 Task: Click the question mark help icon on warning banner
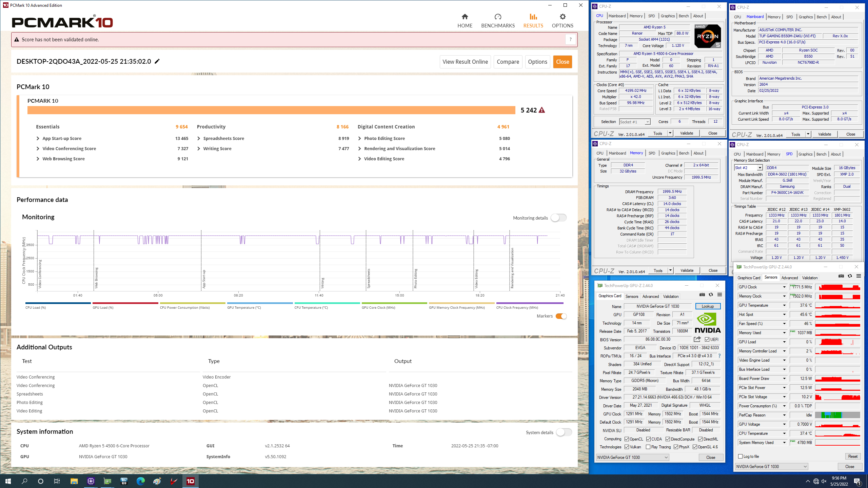tap(571, 40)
